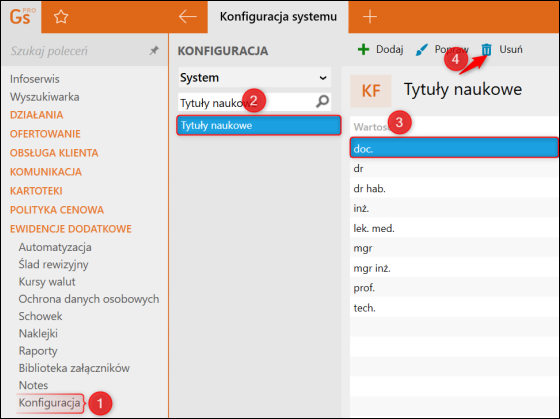
Task: Click the trash Usuń icon
Action: point(486,49)
